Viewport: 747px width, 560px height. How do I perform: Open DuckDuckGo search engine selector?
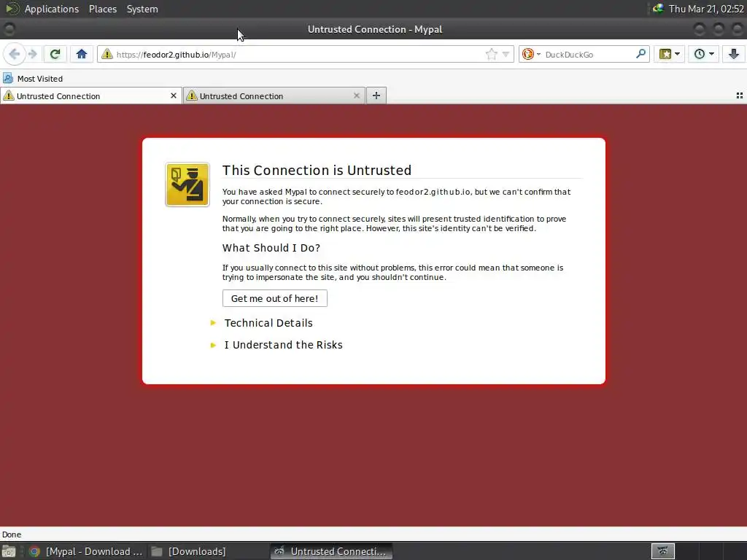pyautogui.click(x=531, y=54)
